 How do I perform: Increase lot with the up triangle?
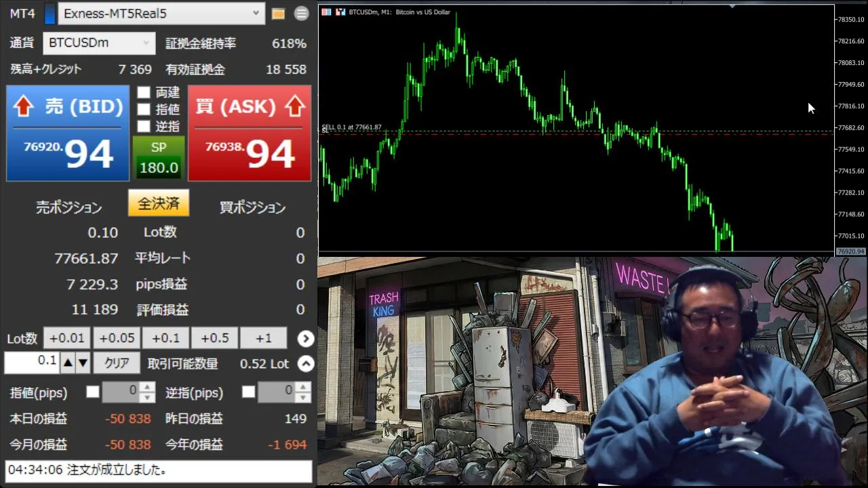pyautogui.click(x=68, y=363)
